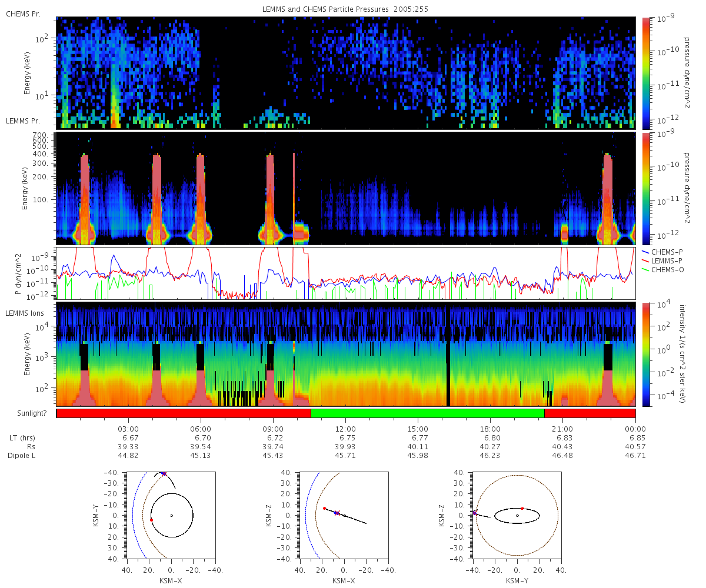Click the 15:00 time axis label

pyautogui.click(x=418, y=429)
